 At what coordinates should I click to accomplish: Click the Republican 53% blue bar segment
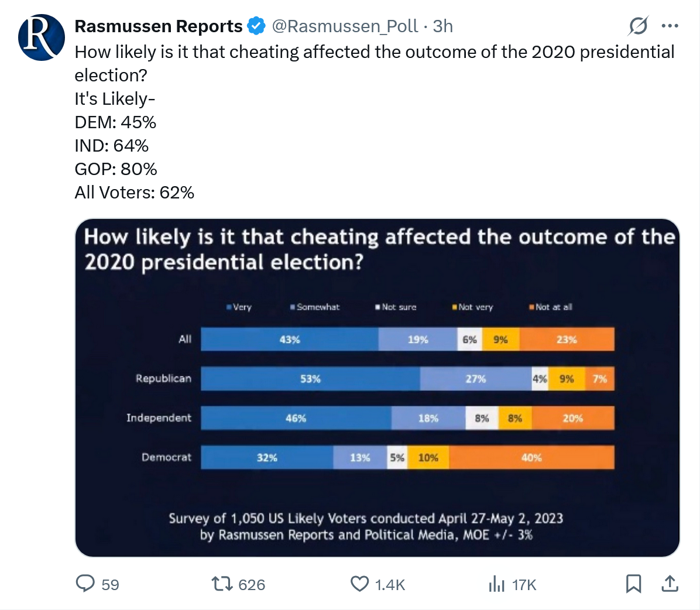(310, 379)
